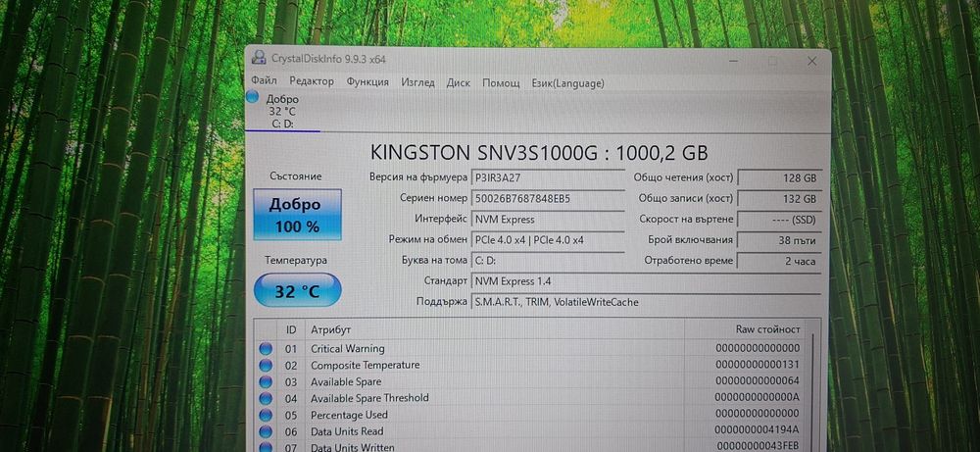This screenshot has width=980, height=452.
Task: Click the ---- (SSD) rotation rate value
Action: 779,220
